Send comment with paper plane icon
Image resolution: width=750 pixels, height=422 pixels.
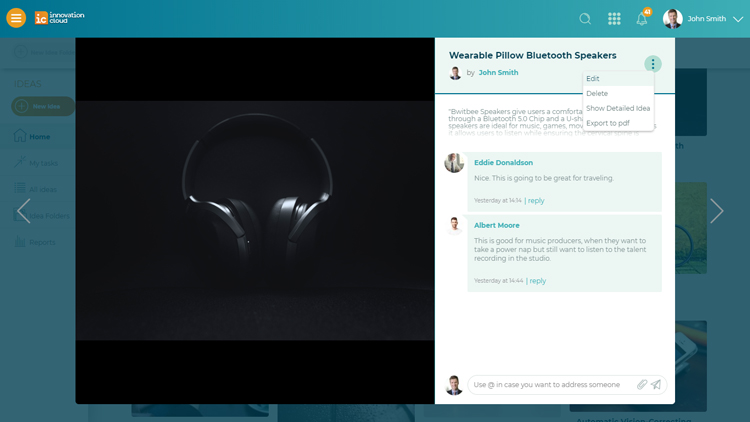click(656, 384)
